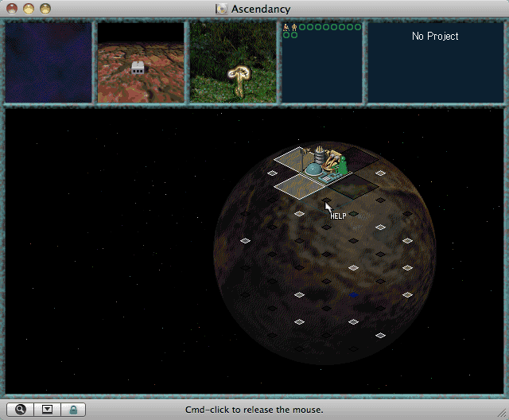509x420 pixels.
Task: Click the red close window button
Action: [12, 9]
